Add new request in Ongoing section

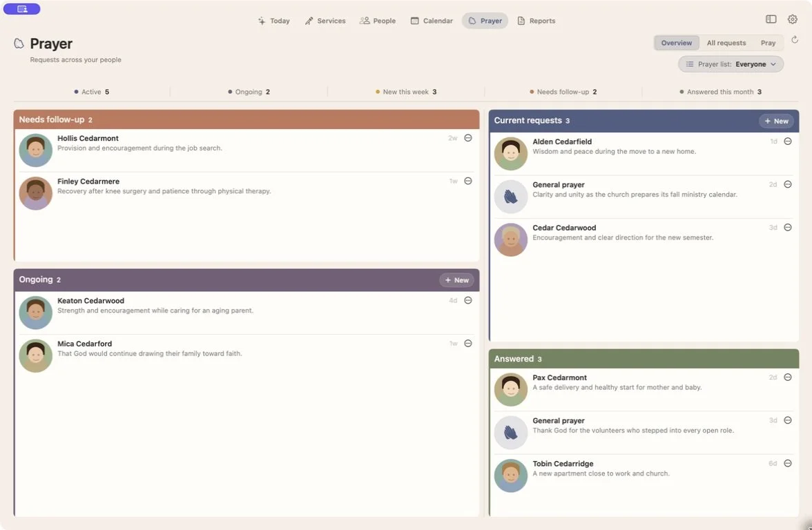tap(457, 280)
